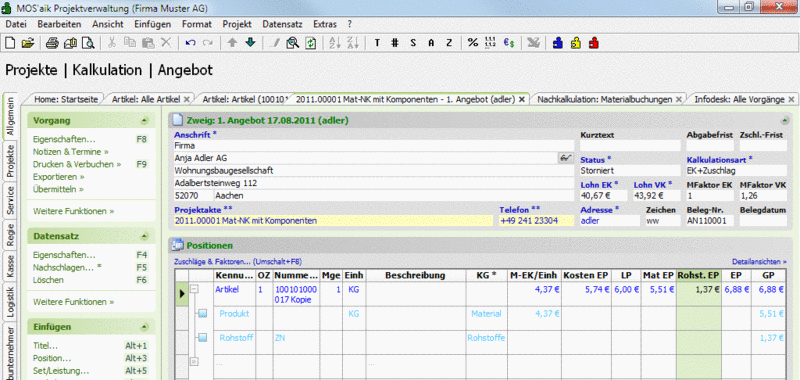The image size is (800, 380).
Task: Click the blue user toolbar icon
Action: click(x=558, y=43)
